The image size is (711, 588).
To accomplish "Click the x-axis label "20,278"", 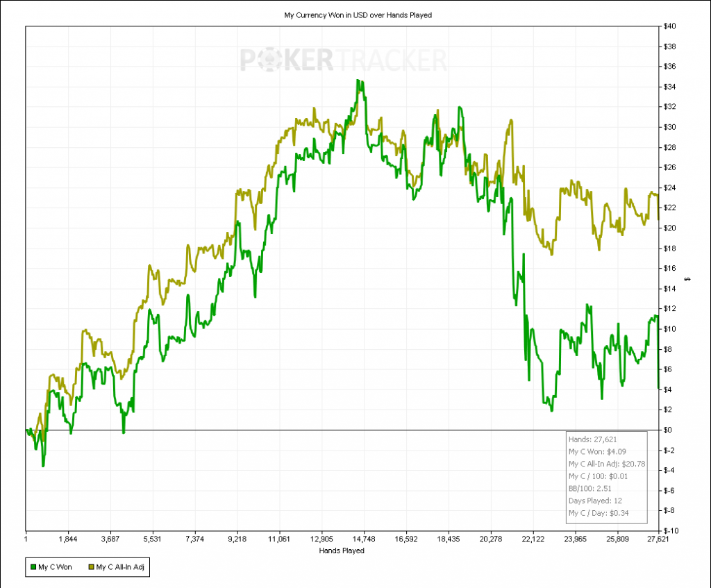I will tap(491, 539).
